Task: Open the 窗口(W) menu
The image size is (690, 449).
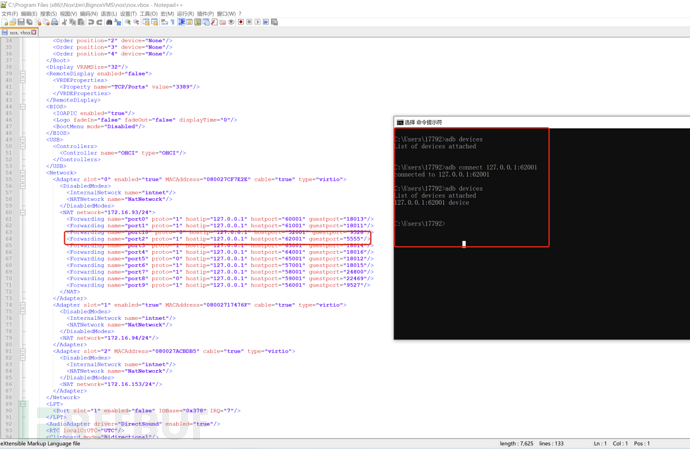Action: point(226,14)
